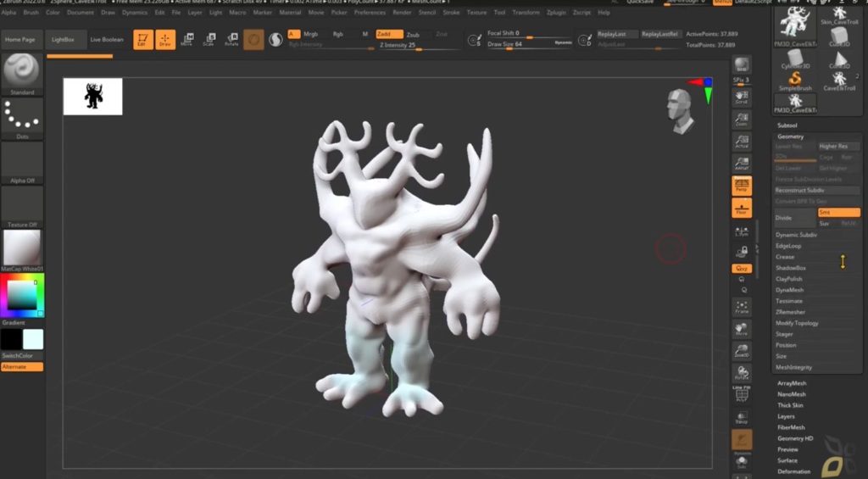Switch to the Scale tool in top shelf
The image size is (868, 479).
click(209, 39)
